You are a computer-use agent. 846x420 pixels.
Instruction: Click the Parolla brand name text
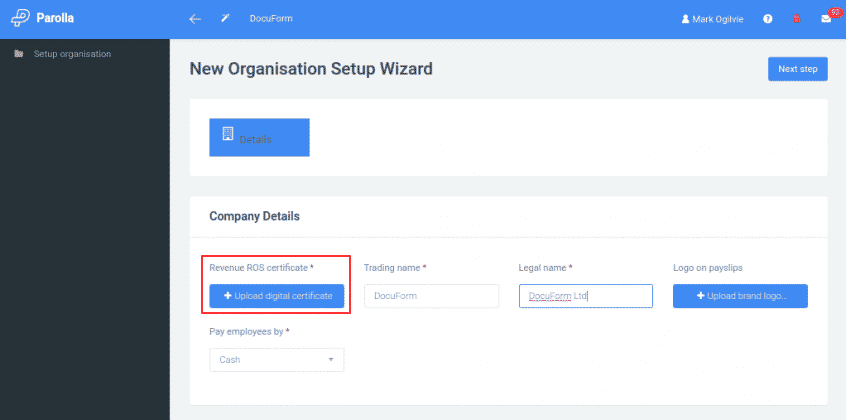pos(55,19)
